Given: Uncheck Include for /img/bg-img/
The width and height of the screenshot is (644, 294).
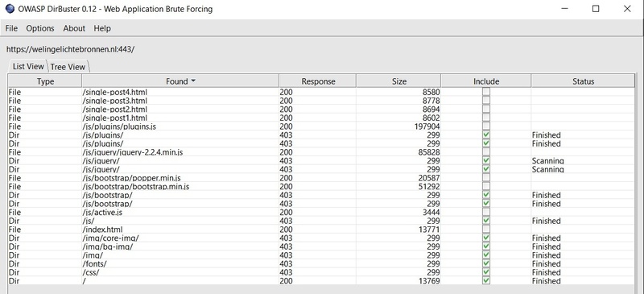Looking at the screenshot, I should point(486,246).
